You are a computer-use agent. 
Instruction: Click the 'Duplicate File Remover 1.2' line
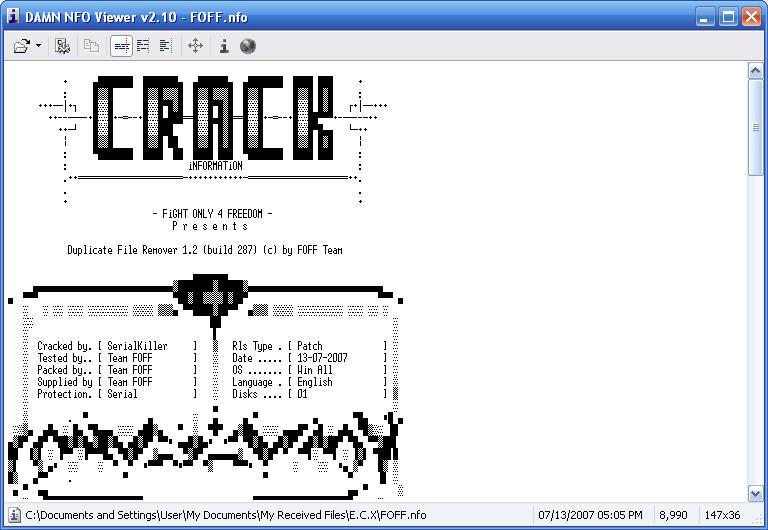pyautogui.click(x=205, y=250)
